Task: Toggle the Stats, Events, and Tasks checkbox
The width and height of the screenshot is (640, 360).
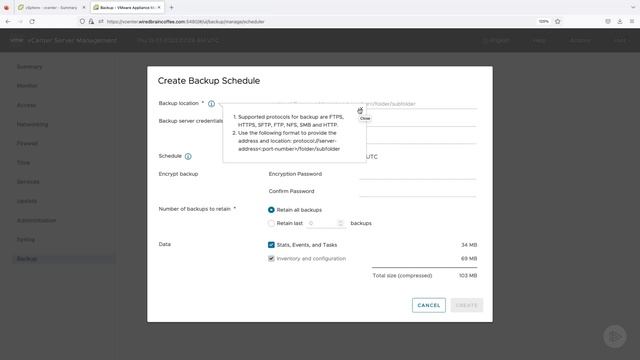Action: pos(271,245)
